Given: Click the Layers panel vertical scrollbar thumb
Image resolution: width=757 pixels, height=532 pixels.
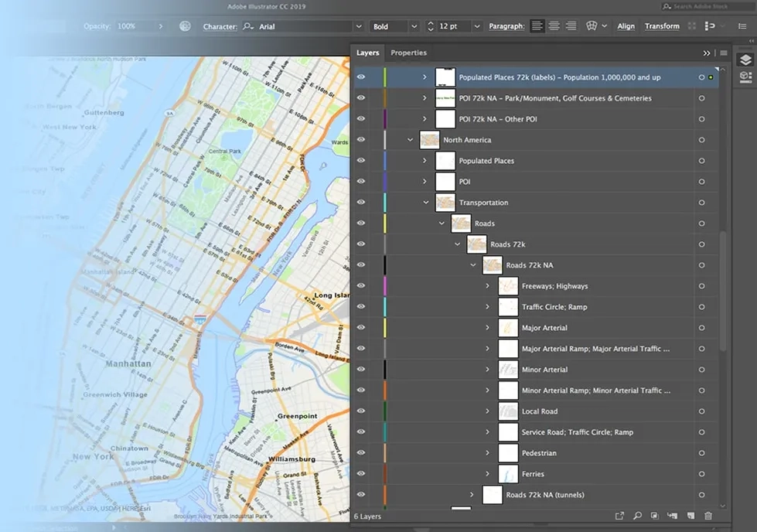Looking at the screenshot, I should 723,291.
